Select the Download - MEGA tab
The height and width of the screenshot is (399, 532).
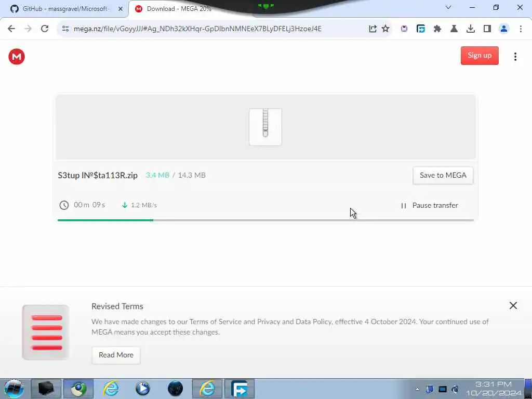pos(179,9)
